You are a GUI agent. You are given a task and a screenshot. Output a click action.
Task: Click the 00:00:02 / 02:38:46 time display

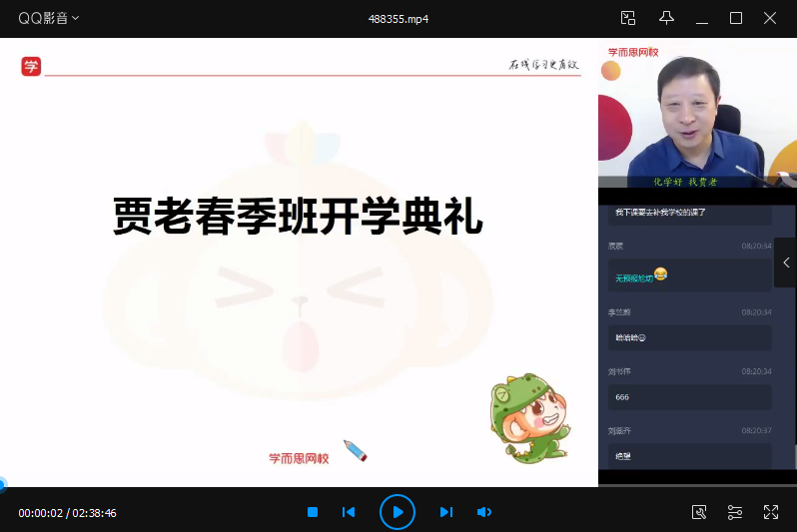(x=67, y=513)
